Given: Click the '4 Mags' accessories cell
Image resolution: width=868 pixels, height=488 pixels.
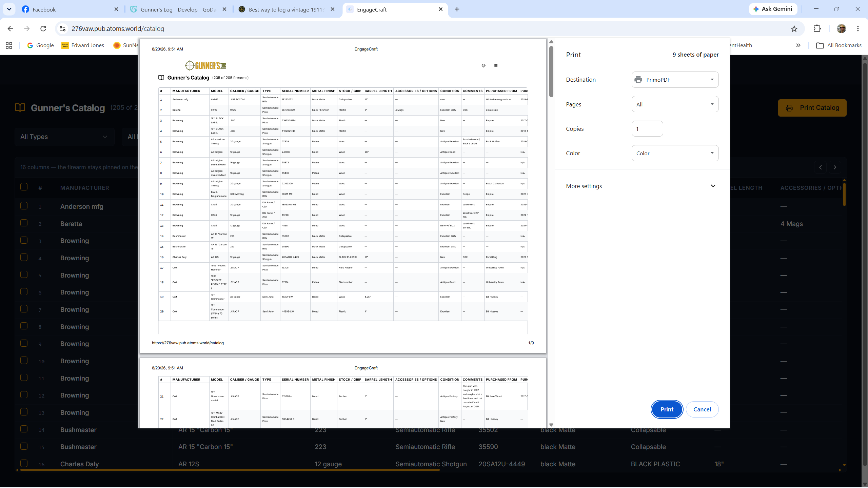Looking at the screenshot, I should tap(791, 224).
